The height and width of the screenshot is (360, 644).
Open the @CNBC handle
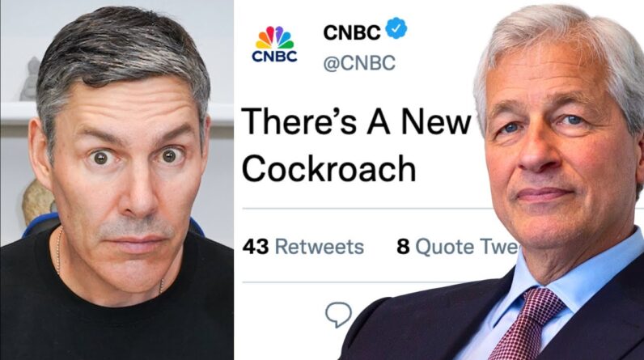point(359,63)
